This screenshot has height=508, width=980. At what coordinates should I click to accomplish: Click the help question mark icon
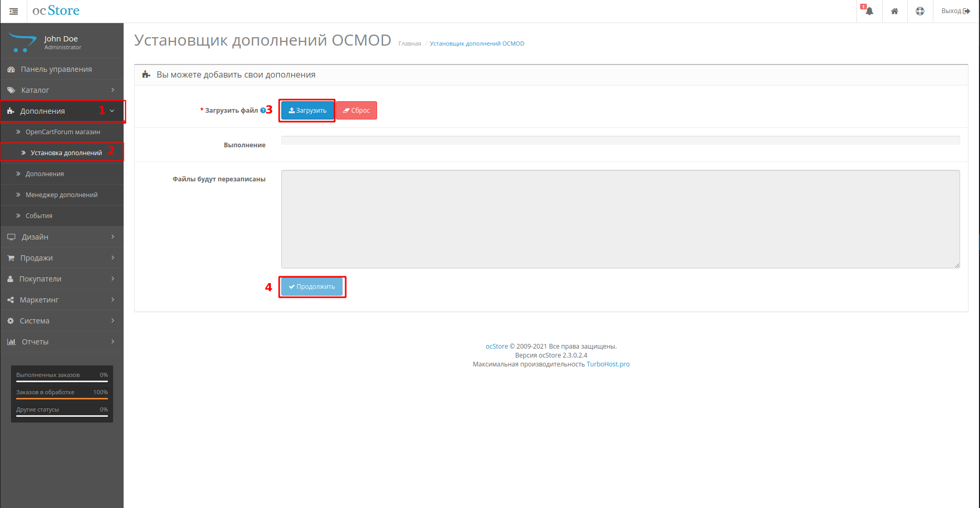pos(263,111)
